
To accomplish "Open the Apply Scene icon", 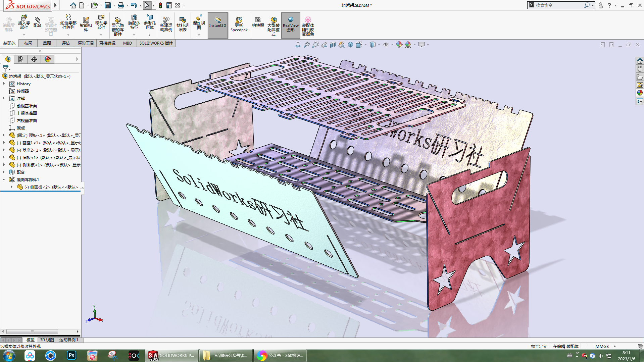I will tap(408, 45).
